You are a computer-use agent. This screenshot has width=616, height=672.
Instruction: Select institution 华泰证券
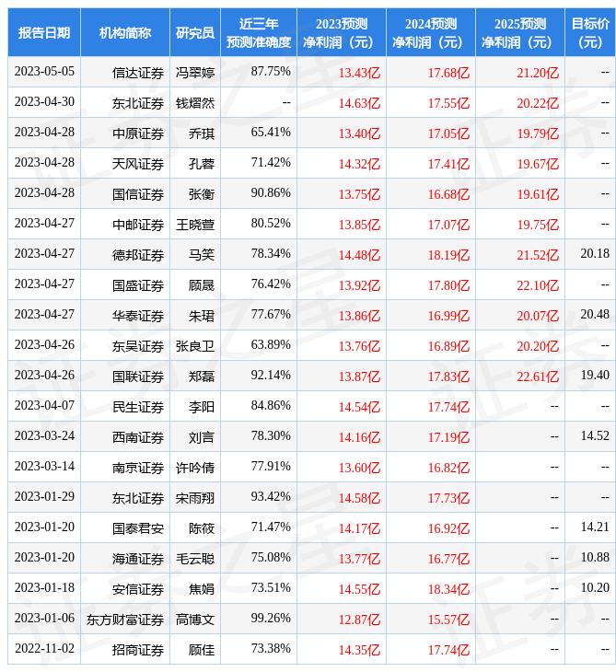[138, 317]
